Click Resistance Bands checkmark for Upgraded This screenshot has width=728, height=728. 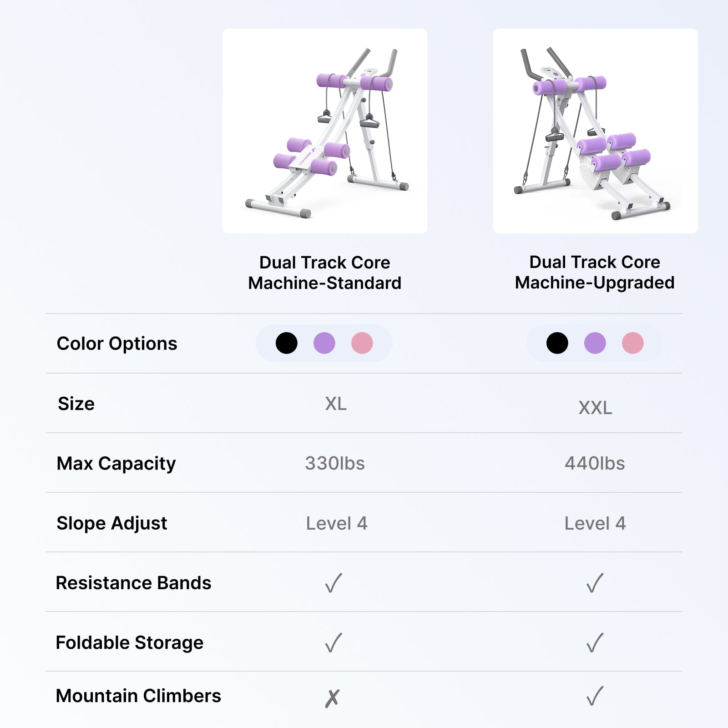tap(595, 583)
